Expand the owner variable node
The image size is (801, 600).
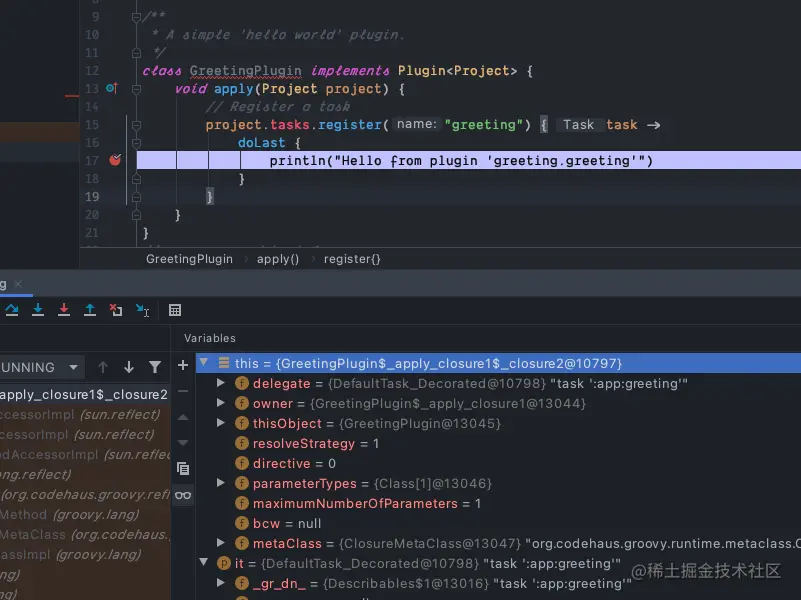point(221,403)
